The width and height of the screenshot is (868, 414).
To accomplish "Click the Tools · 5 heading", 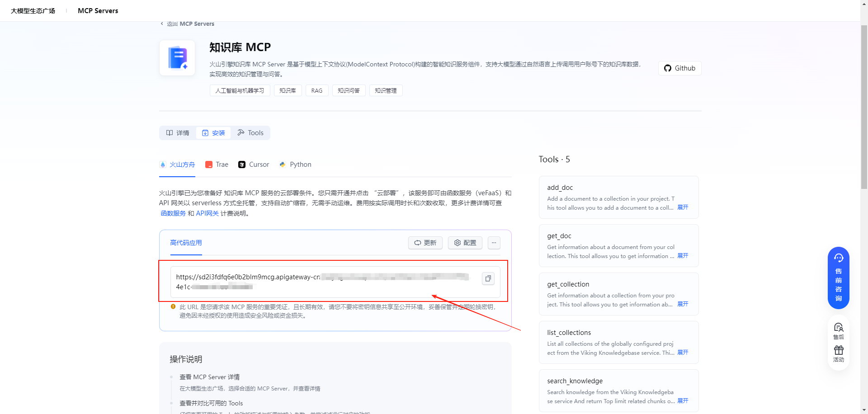I will [x=554, y=160].
